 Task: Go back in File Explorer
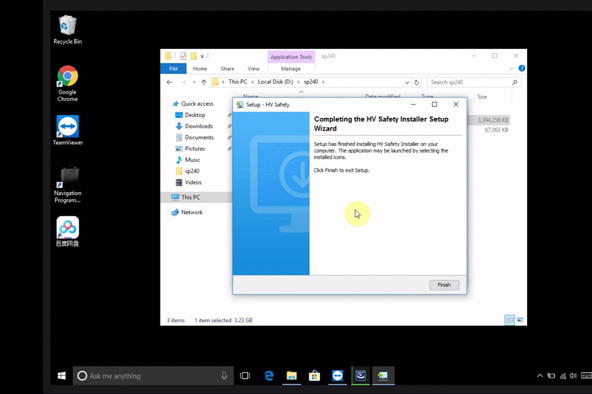[170, 82]
